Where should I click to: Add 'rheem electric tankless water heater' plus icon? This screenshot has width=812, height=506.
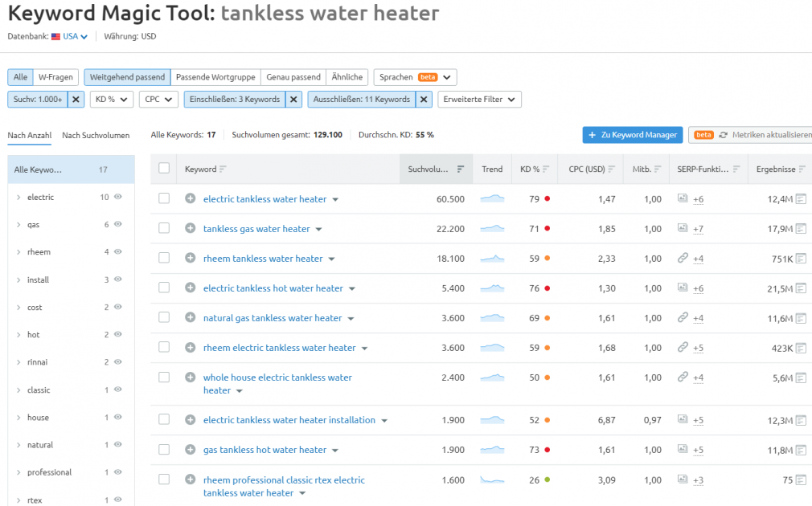coord(190,347)
